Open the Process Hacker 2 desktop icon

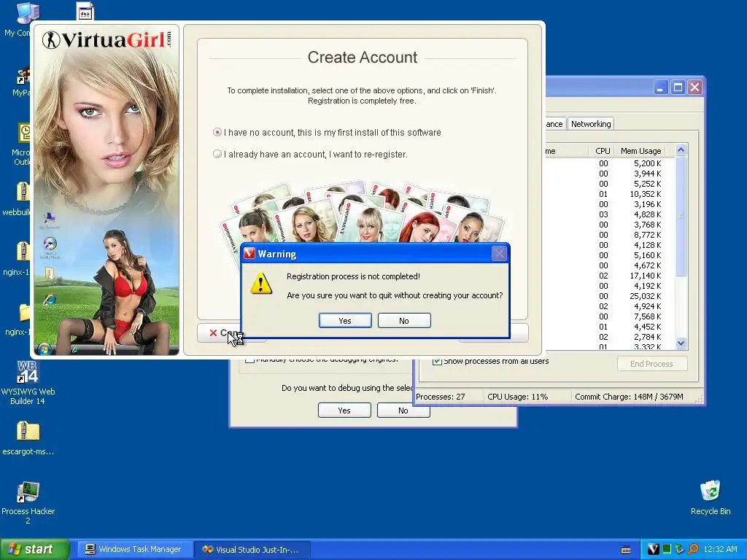click(28, 492)
